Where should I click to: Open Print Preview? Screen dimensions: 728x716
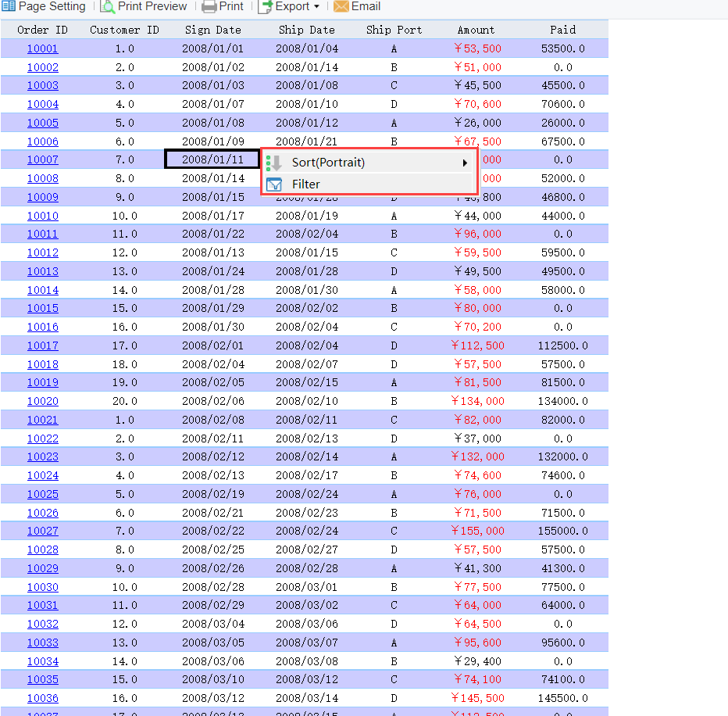(144, 6)
